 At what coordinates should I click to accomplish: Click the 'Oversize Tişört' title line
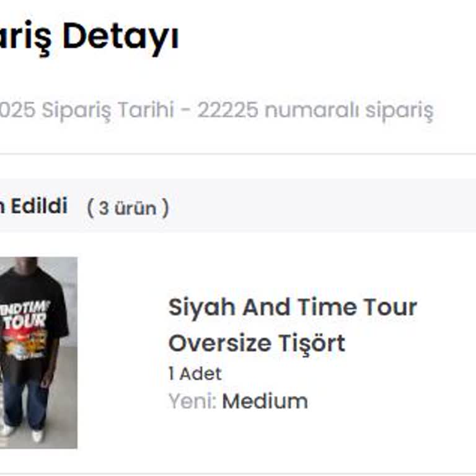[x=257, y=343]
